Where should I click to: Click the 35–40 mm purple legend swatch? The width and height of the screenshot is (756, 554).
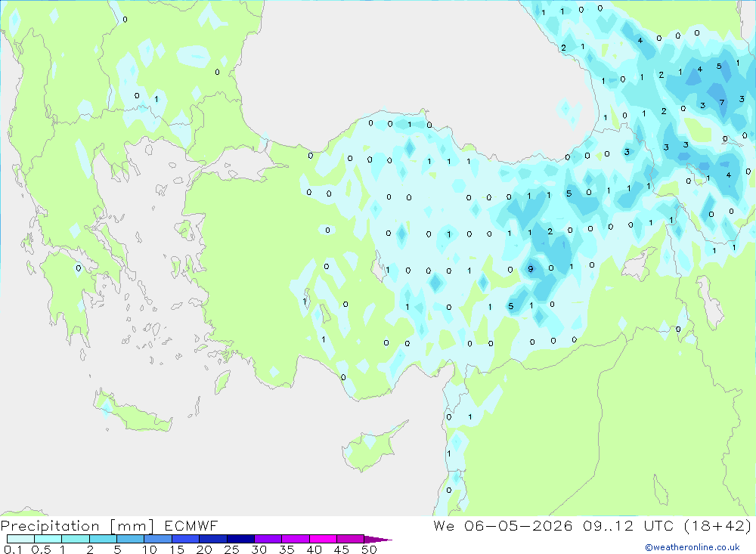click(x=296, y=539)
